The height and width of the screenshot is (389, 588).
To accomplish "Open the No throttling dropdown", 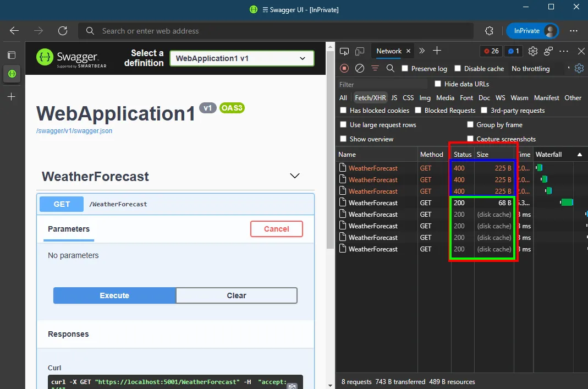I will 540,69.
